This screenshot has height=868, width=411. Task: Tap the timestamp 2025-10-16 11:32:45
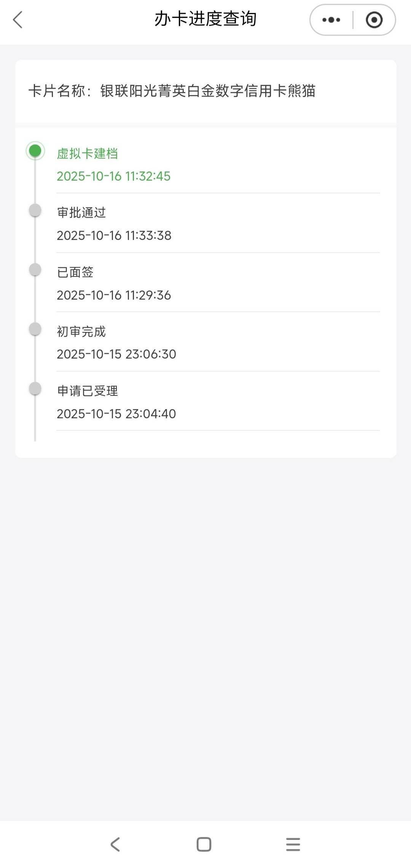[x=113, y=176]
